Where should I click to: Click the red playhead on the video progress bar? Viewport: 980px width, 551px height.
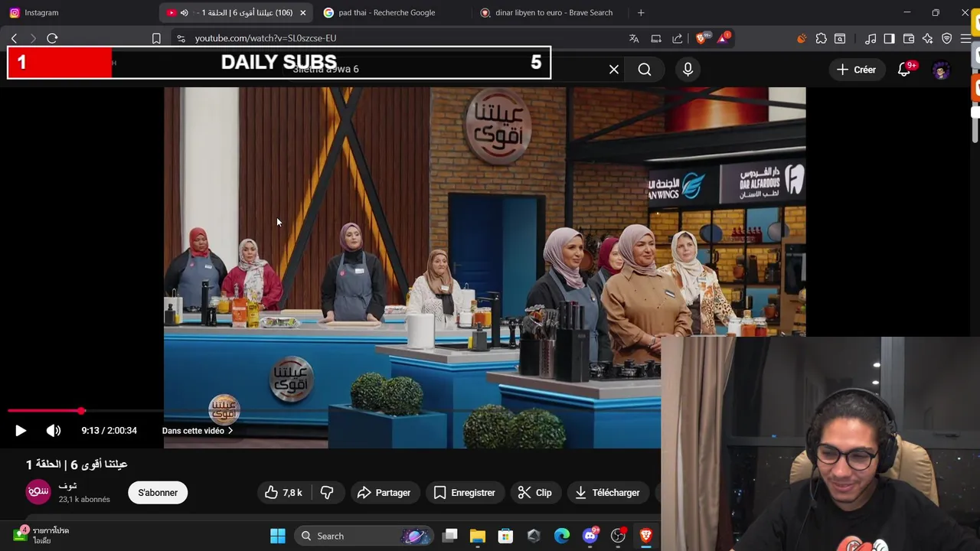tap(81, 411)
